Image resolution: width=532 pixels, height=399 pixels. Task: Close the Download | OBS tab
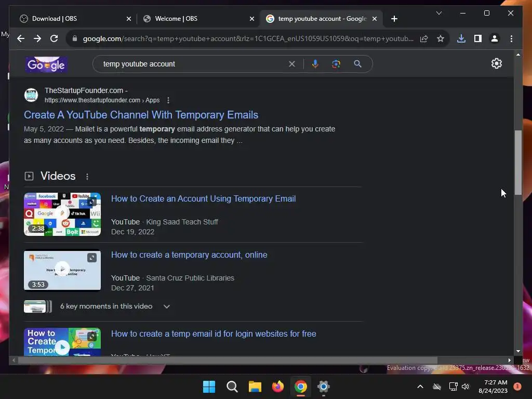[129, 19]
